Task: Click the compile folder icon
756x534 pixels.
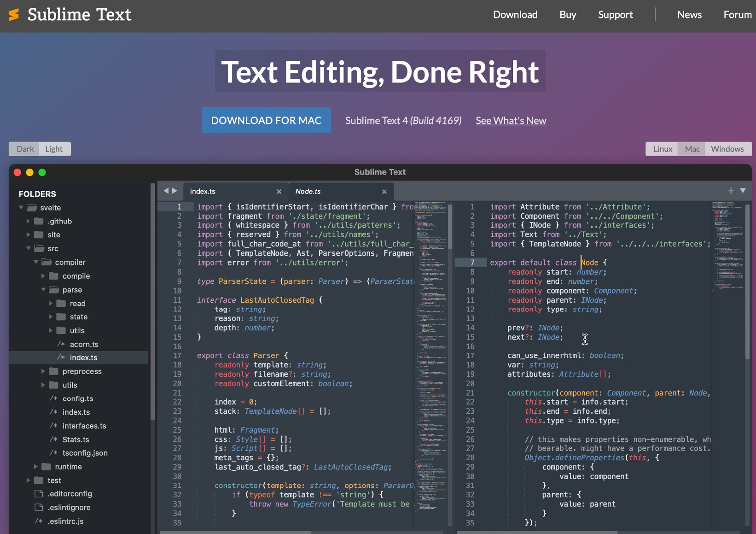Action: [54, 276]
